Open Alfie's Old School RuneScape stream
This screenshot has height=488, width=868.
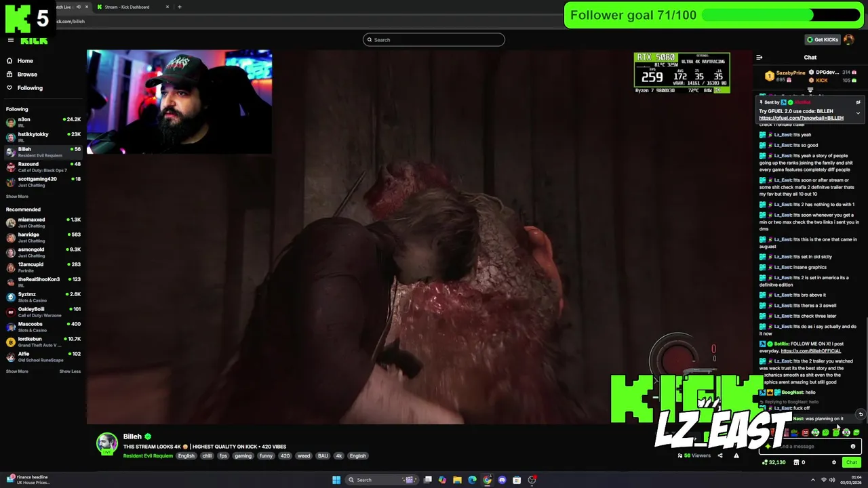tap(43, 357)
